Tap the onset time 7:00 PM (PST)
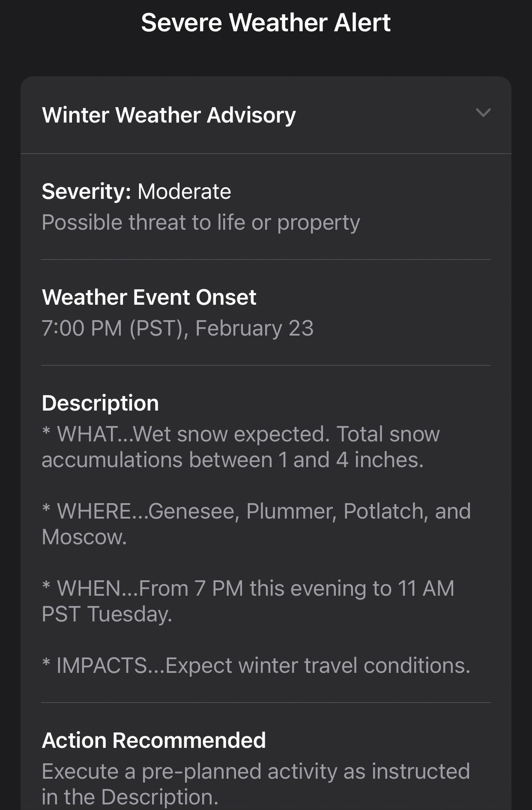The image size is (532, 810). tap(112, 328)
